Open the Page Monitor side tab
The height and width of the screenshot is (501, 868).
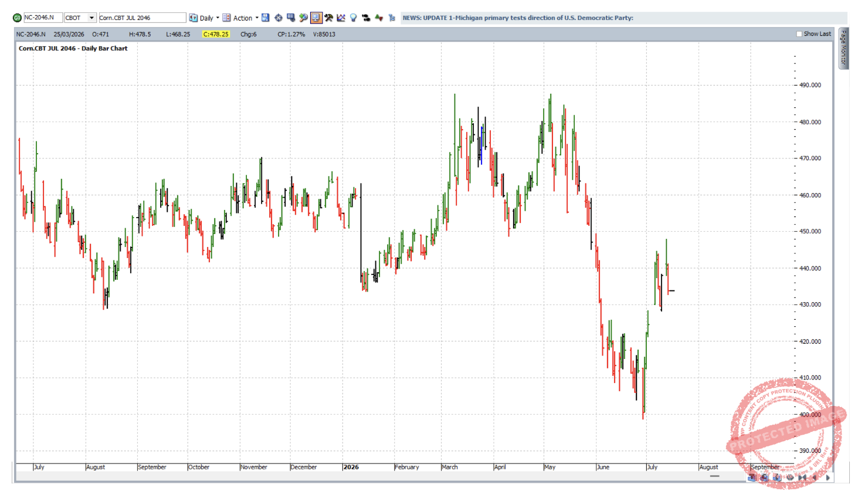tap(843, 48)
